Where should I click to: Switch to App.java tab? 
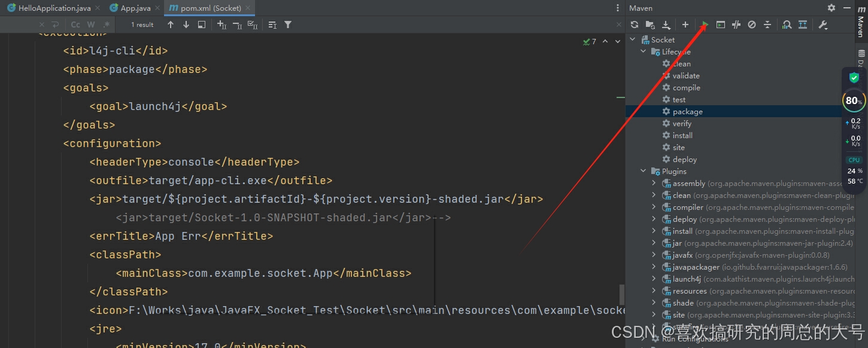tap(135, 8)
